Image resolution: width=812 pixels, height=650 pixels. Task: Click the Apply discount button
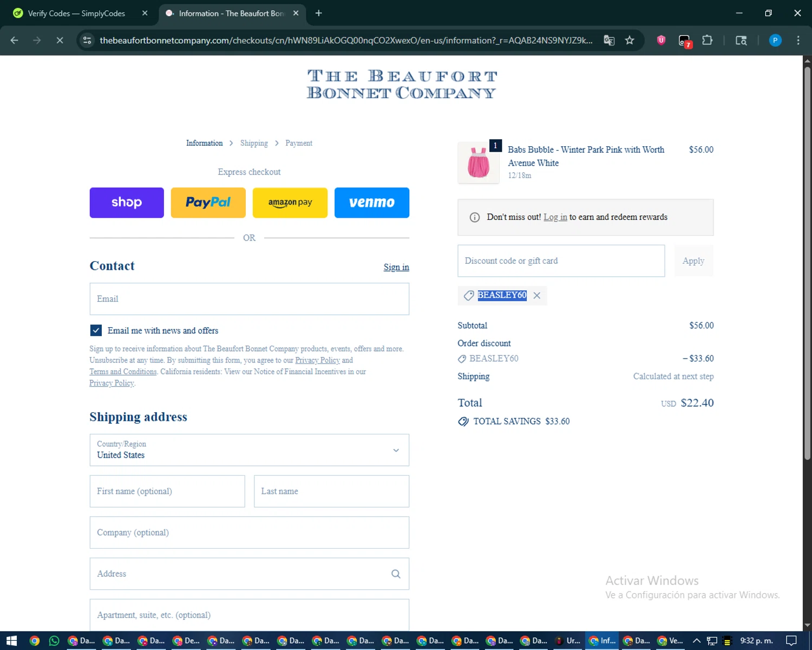pyautogui.click(x=693, y=261)
